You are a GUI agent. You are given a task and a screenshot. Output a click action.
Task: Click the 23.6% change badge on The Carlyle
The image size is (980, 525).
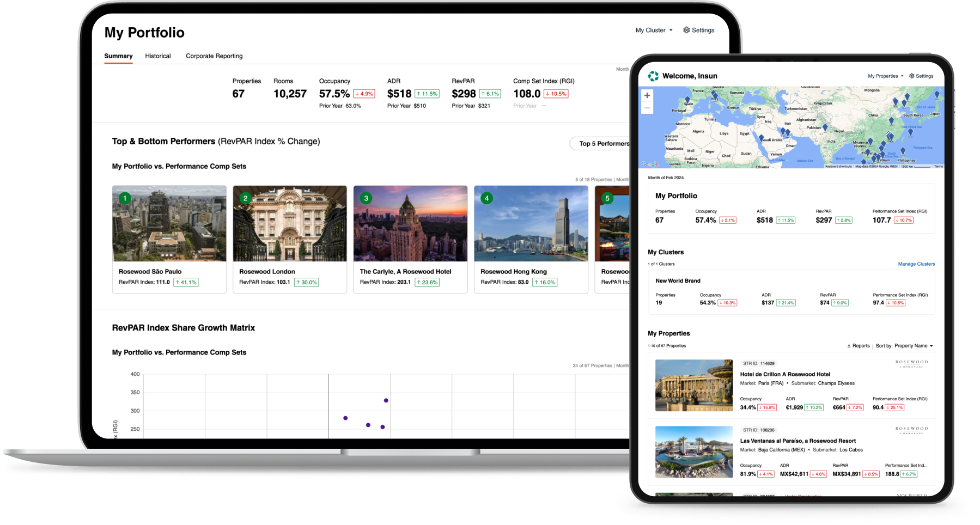(x=427, y=282)
